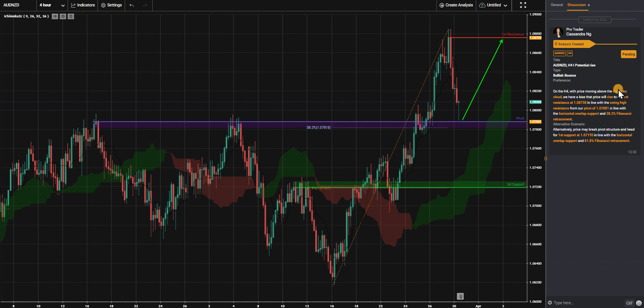Open the GIF picker
644x308 pixels.
[x=629, y=303]
